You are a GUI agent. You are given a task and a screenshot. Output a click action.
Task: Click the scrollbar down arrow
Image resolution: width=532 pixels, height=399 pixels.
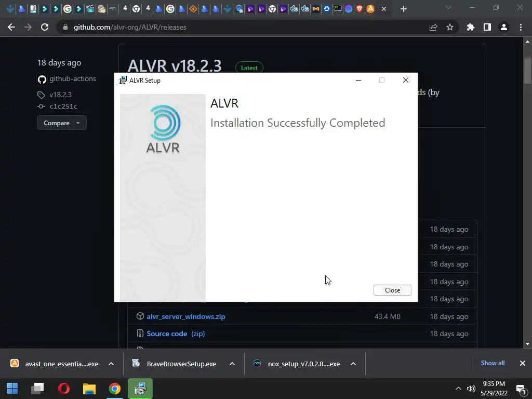tap(527, 344)
